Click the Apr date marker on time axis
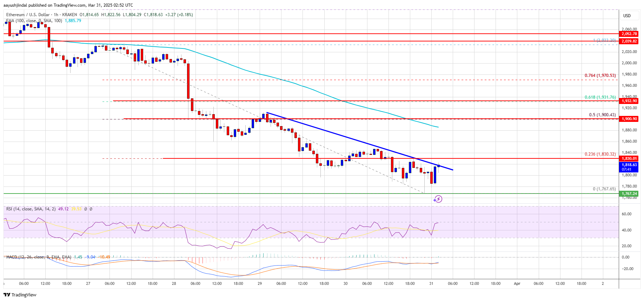This screenshot has height=301, width=644. [517, 283]
